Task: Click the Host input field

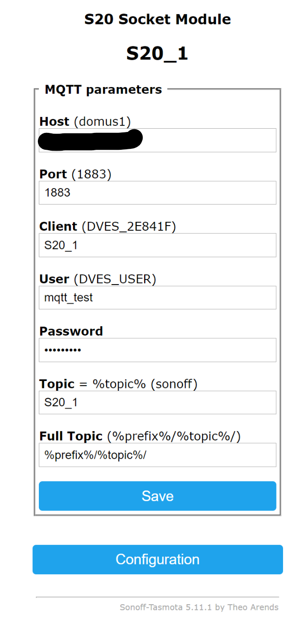Action: tap(157, 140)
